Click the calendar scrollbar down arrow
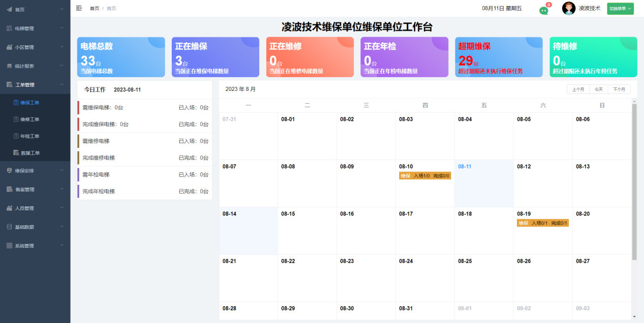The image size is (644, 323). click(x=634, y=317)
